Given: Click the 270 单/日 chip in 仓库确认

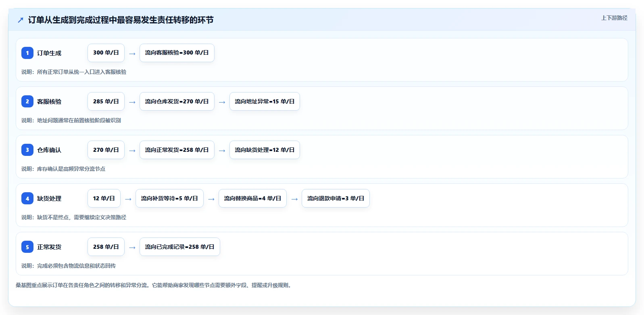Looking at the screenshot, I should (x=106, y=150).
